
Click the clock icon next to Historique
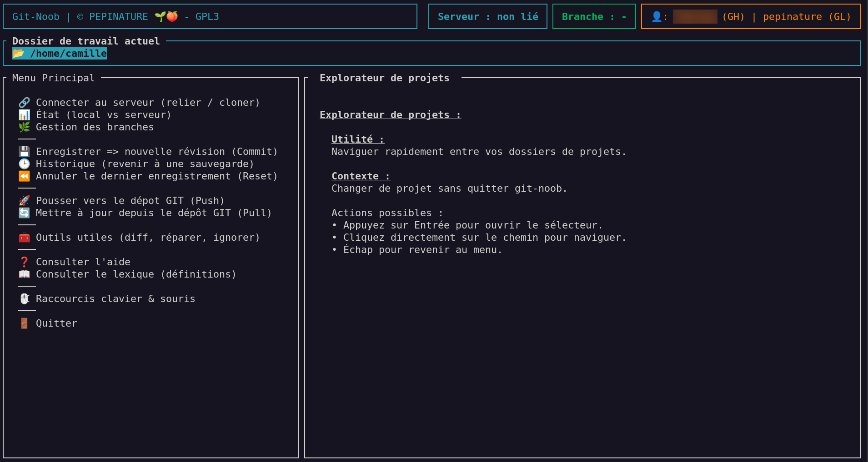[x=24, y=164]
